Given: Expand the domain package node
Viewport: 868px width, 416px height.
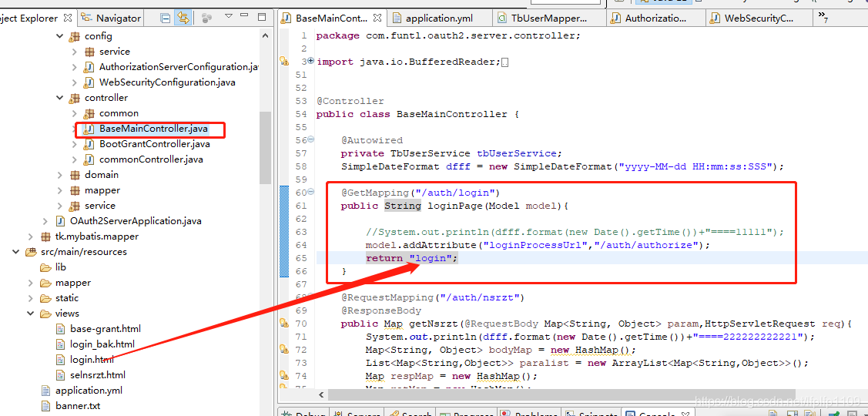Looking at the screenshot, I should (60, 175).
